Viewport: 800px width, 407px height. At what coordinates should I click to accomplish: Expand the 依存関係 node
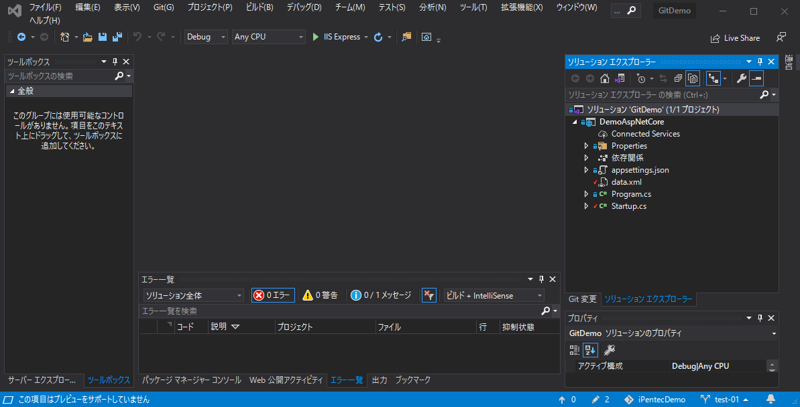586,158
